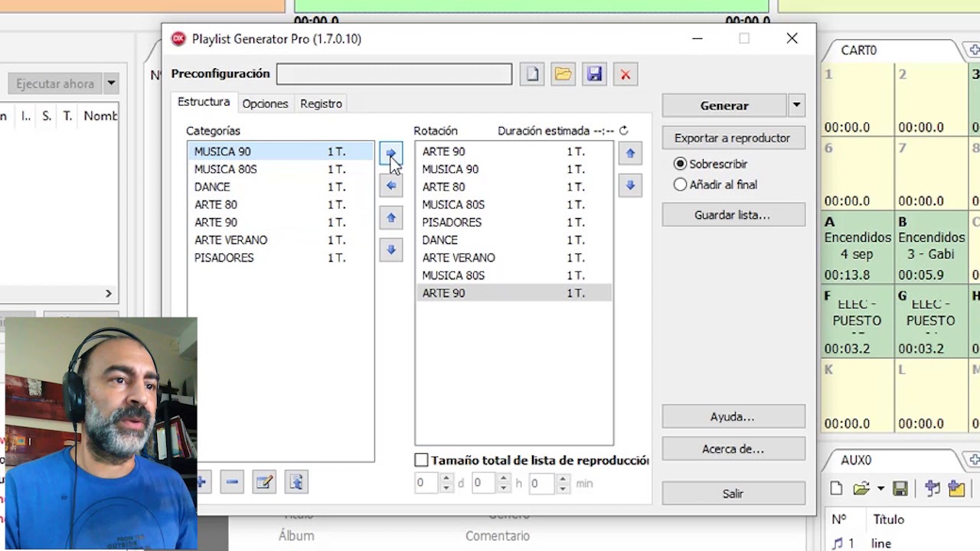Create a new preconfiguration with the blank page icon
The width and height of the screenshot is (980, 551).
[x=532, y=74]
